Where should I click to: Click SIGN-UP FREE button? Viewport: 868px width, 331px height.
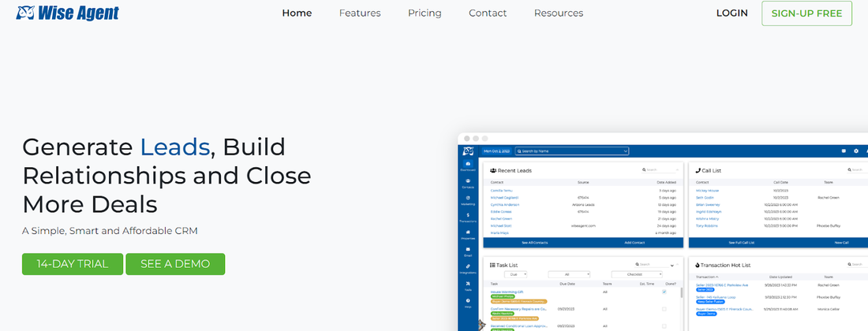[806, 13]
